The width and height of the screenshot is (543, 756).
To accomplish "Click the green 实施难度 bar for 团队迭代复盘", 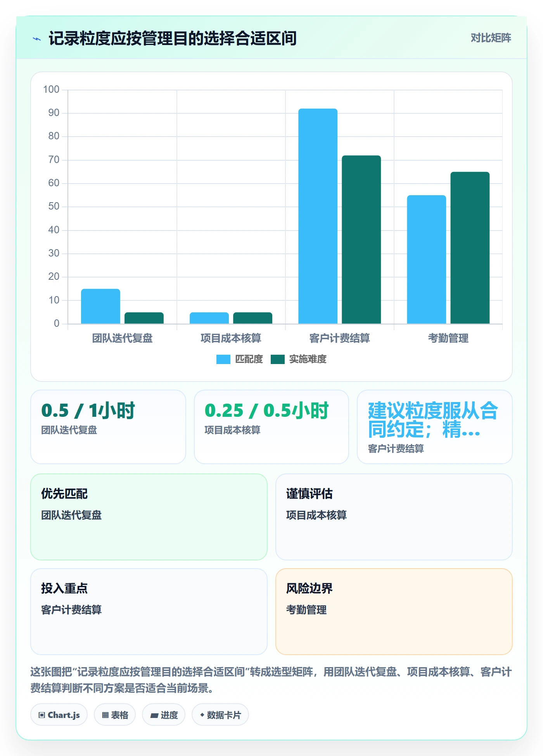I will [x=144, y=318].
